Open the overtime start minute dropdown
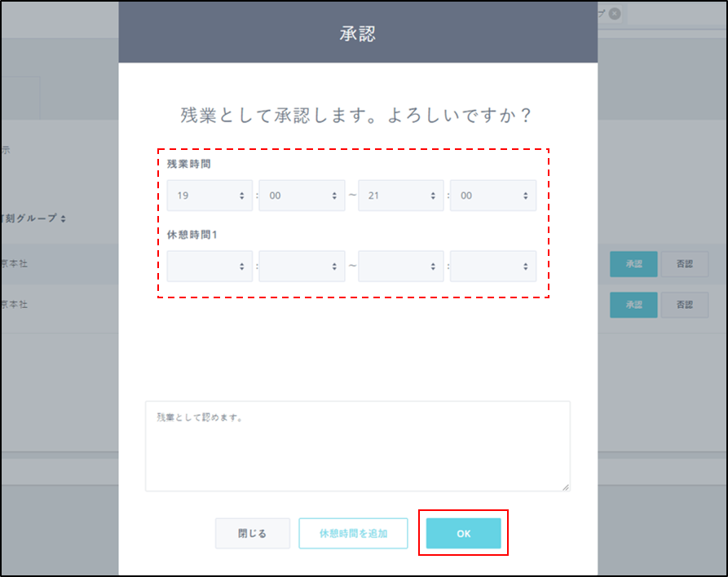The width and height of the screenshot is (728, 577). (x=302, y=196)
